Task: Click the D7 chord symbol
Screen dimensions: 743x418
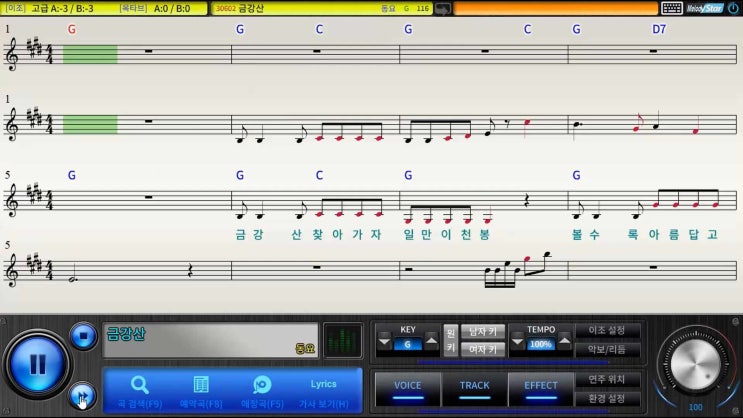Action: [659, 29]
